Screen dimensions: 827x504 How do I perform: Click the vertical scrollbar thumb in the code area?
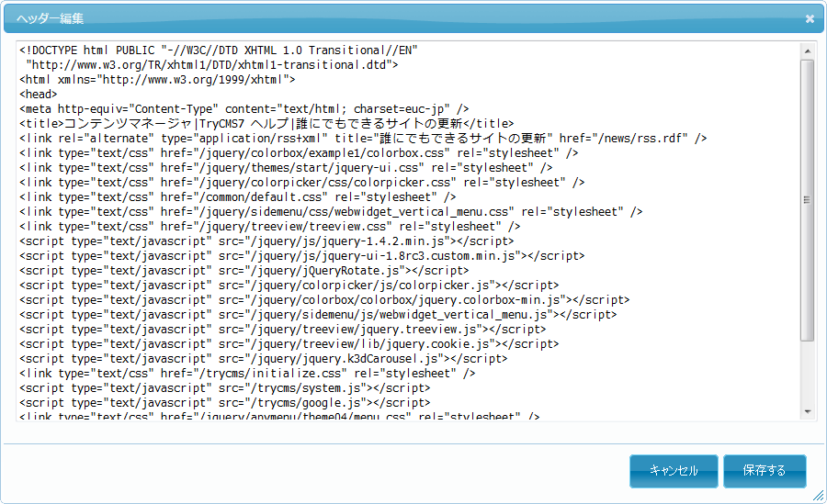(x=808, y=200)
